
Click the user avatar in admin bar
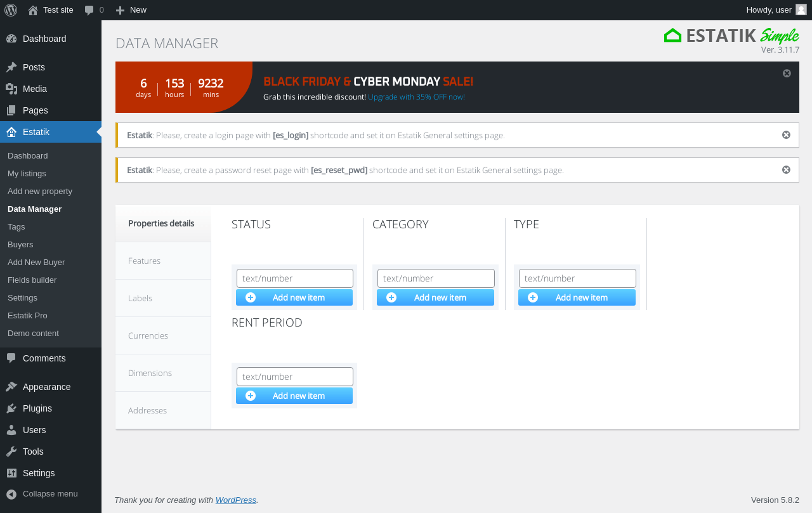801,10
